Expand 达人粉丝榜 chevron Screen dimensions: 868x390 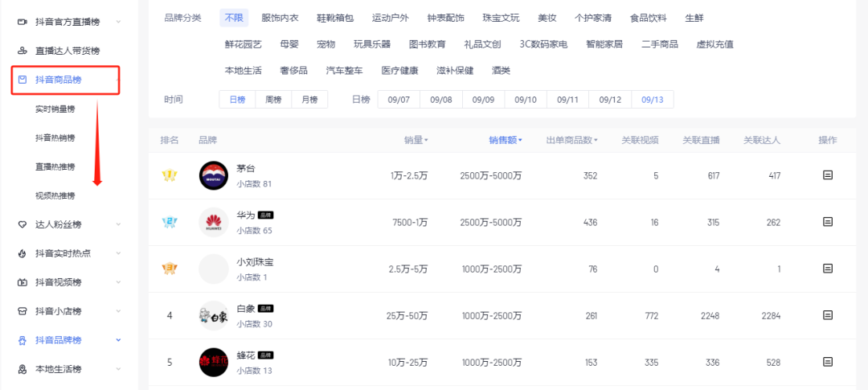click(118, 224)
